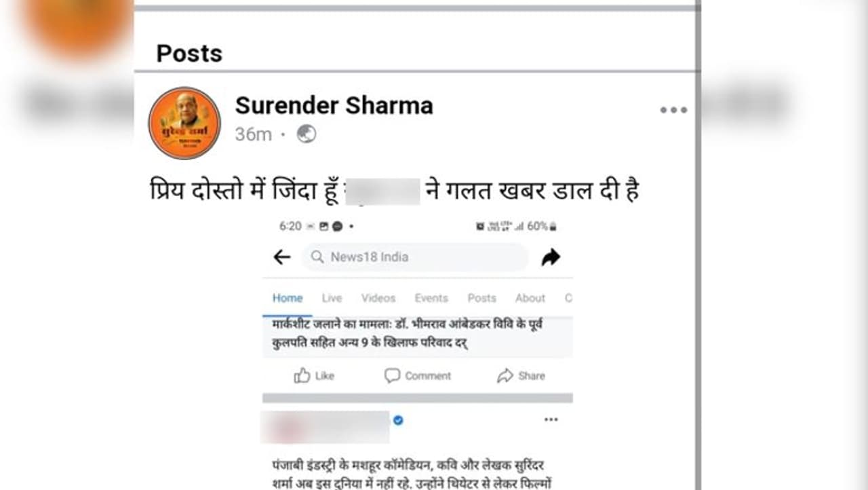Switch to the Live tab
This screenshot has width=868, height=490.
tap(332, 298)
